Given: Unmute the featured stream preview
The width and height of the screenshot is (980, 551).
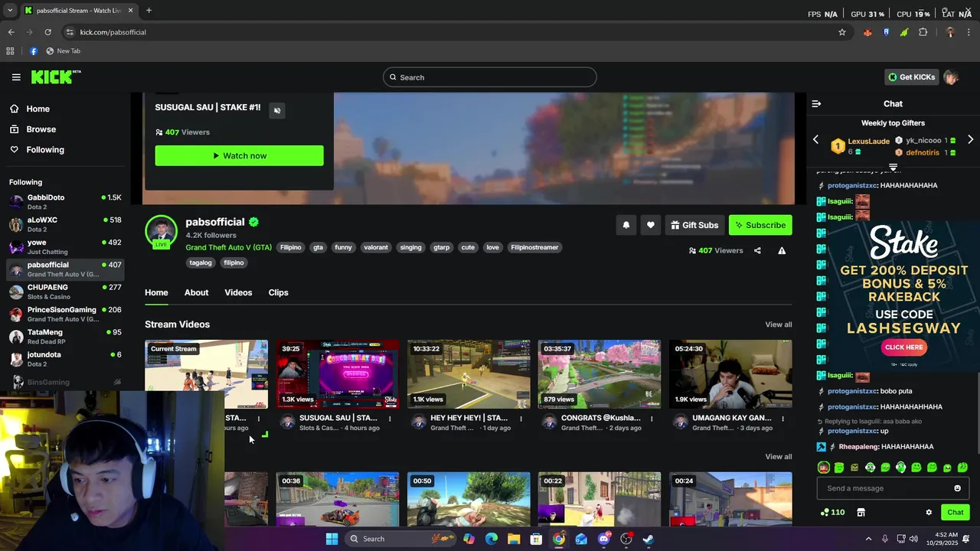Looking at the screenshot, I should coord(277,110).
